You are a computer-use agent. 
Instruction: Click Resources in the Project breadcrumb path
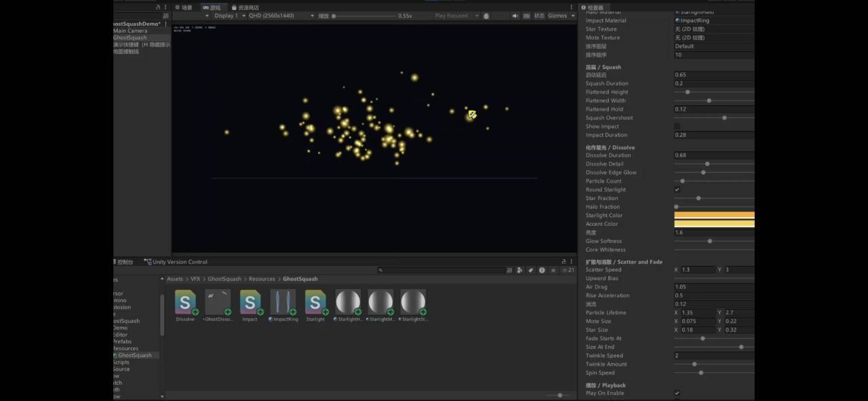262,279
